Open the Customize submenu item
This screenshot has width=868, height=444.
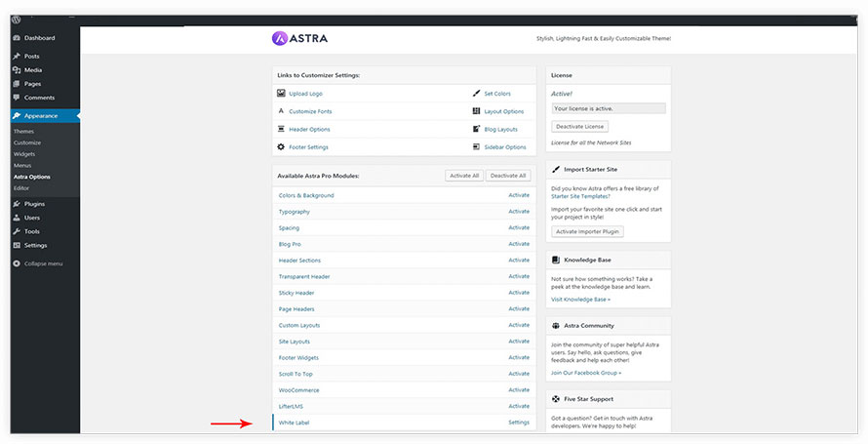(27, 142)
